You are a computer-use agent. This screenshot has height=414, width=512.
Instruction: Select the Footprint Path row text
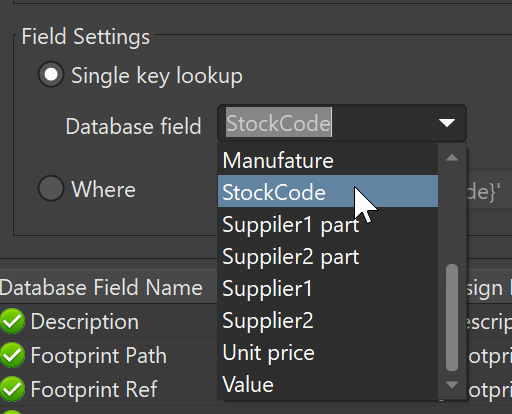[99, 355]
